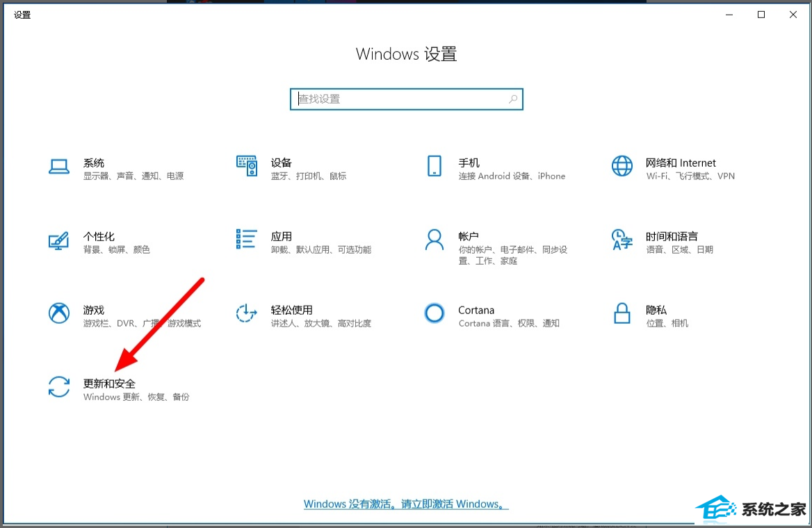Image resolution: width=812 pixels, height=528 pixels.
Task: Close the 设置 window
Action: [793, 15]
